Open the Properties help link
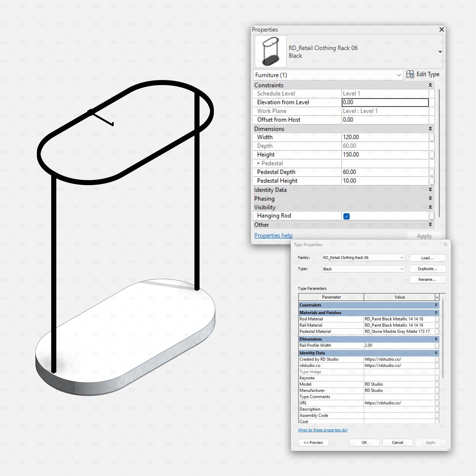 273,235
